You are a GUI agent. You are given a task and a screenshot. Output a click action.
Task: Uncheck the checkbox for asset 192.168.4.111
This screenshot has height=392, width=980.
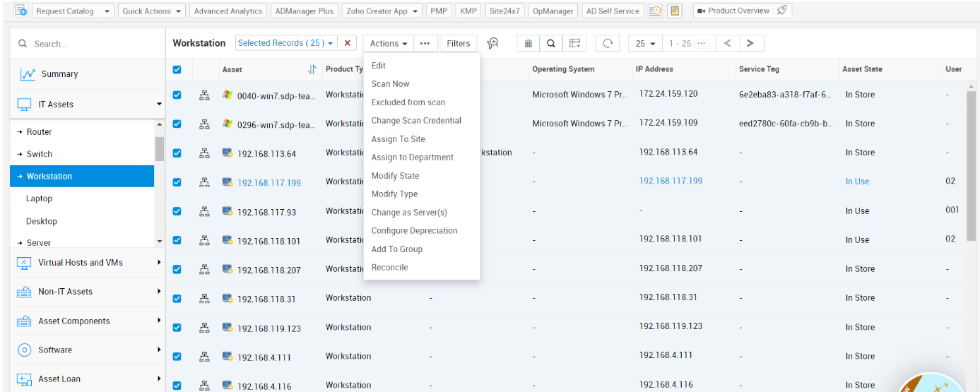pos(177,357)
